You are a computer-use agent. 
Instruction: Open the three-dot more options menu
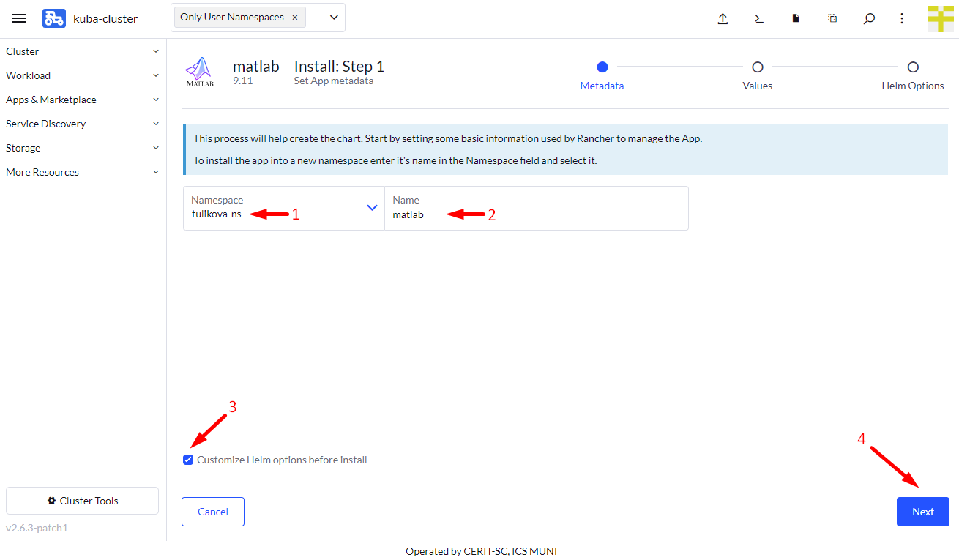click(x=902, y=19)
